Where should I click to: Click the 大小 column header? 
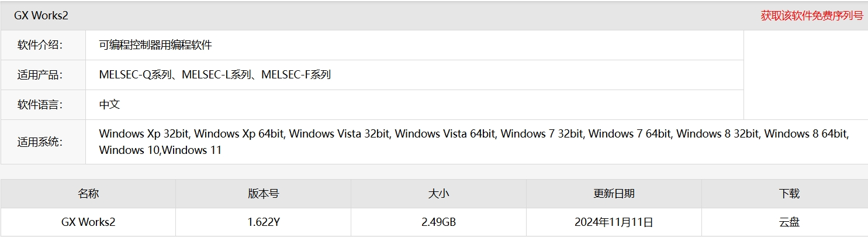[x=438, y=194]
